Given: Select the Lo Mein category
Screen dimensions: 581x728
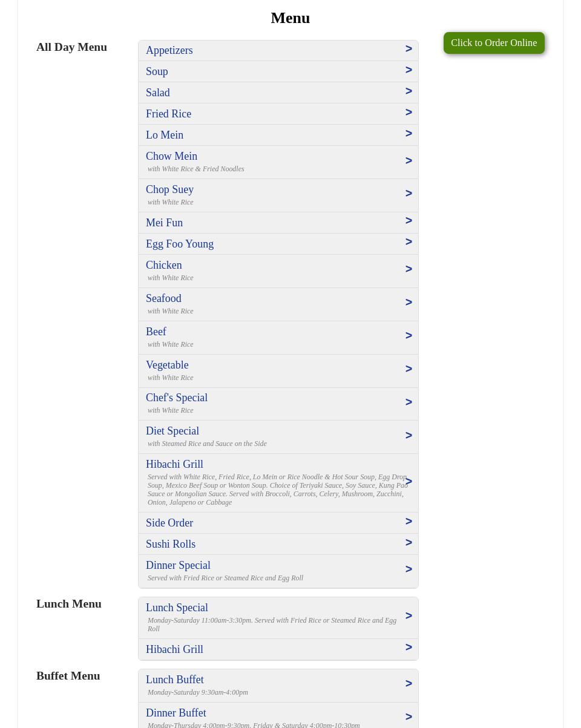Looking at the screenshot, I should point(165,135).
